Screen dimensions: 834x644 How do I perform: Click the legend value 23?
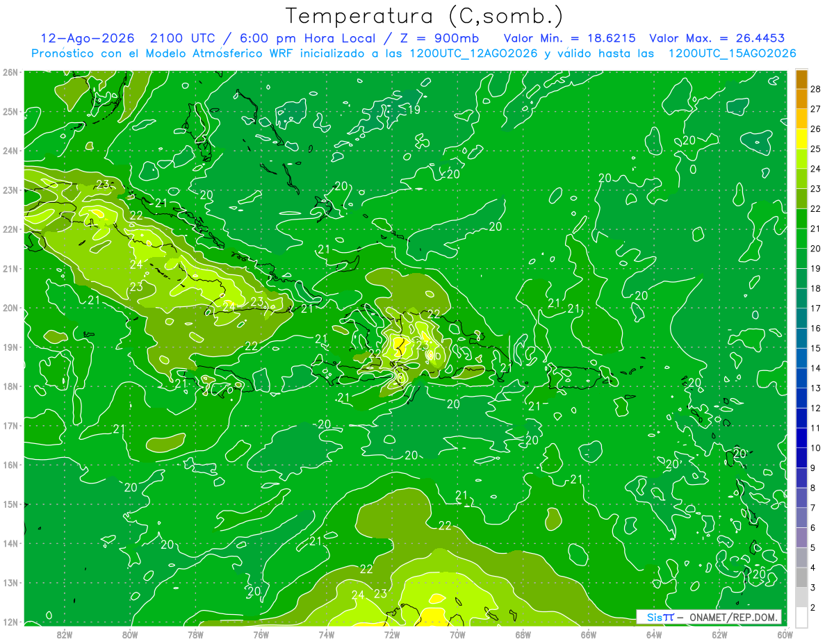[x=815, y=189]
